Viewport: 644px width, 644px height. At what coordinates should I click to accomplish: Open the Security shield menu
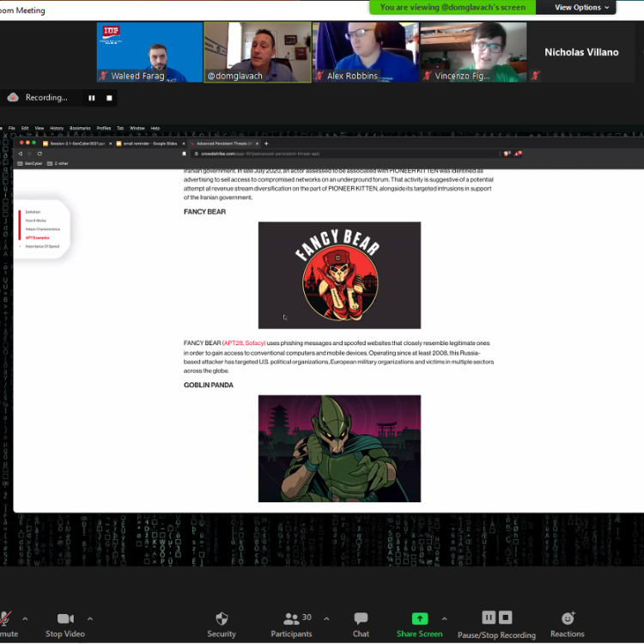tap(222, 624)
